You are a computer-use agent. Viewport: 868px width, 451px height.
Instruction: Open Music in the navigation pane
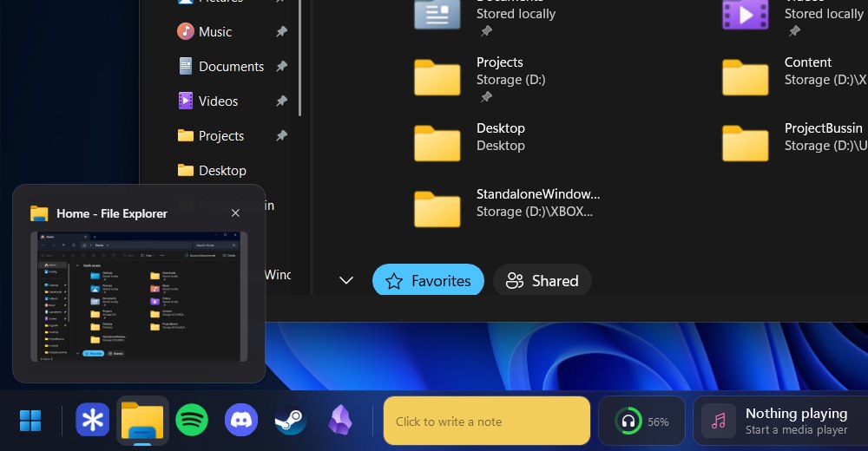[x=214, y=31]
